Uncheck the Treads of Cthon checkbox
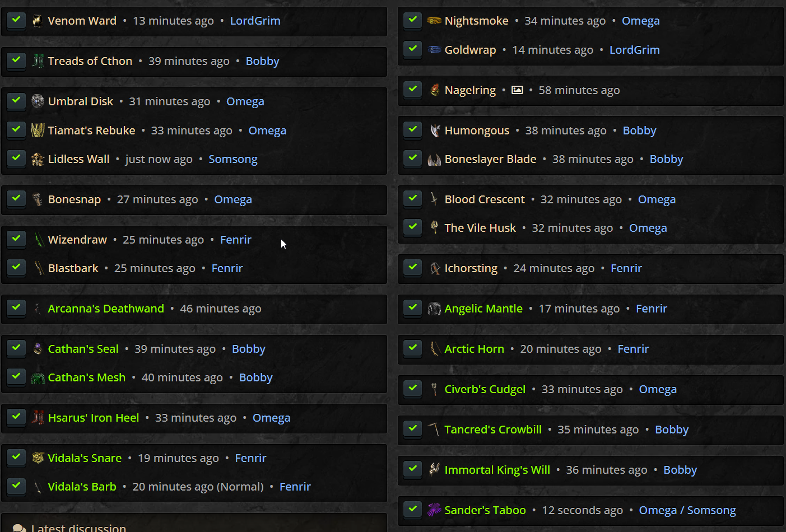 pyautogui.click(x=16, y=60)
